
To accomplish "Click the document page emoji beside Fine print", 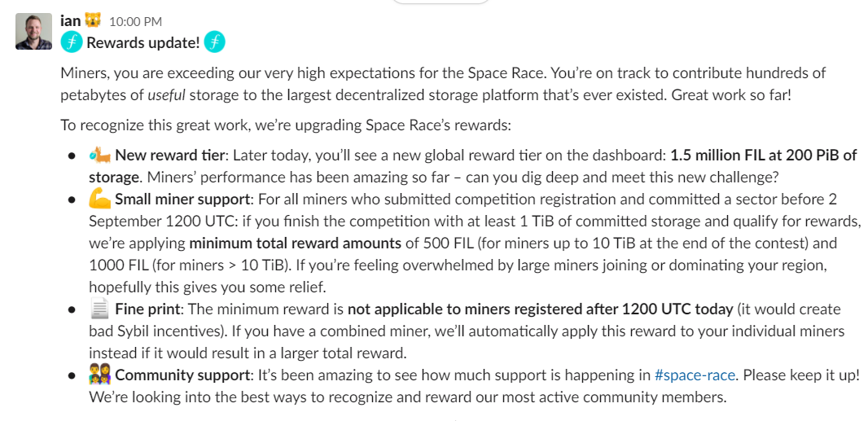I will [100, 309].
